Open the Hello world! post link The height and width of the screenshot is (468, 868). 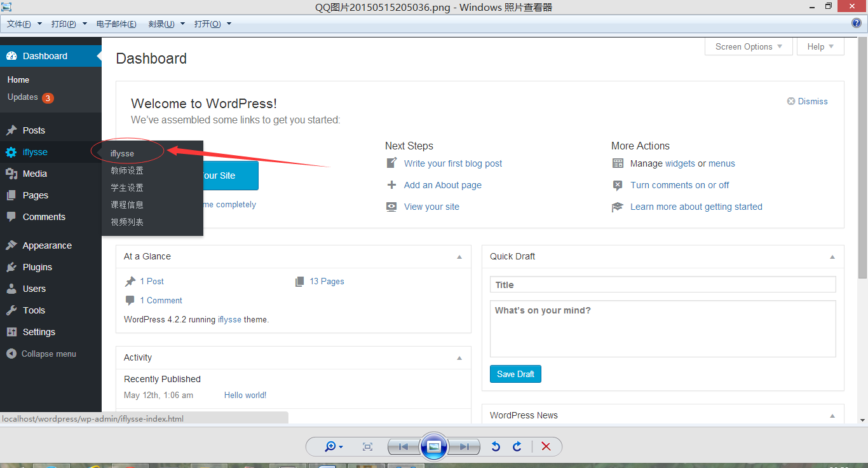(x=245, y=395)
